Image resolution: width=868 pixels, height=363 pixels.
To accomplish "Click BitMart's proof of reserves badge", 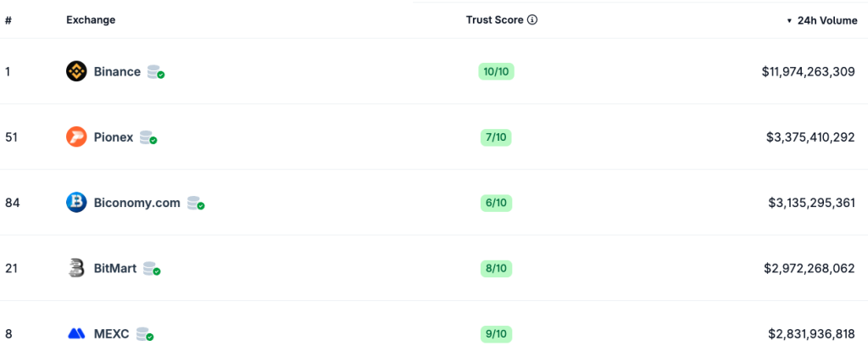I will point(152,268).
